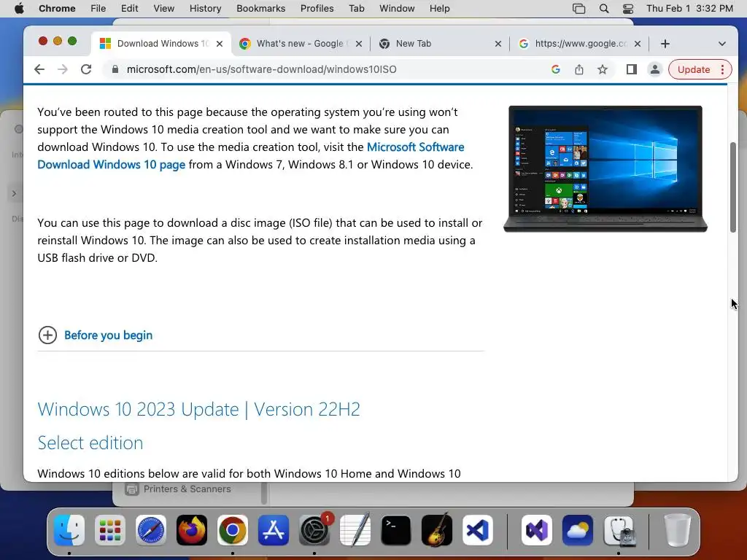
Task: Open Disk Utility from the Dock
Action: tap(619, 530)
